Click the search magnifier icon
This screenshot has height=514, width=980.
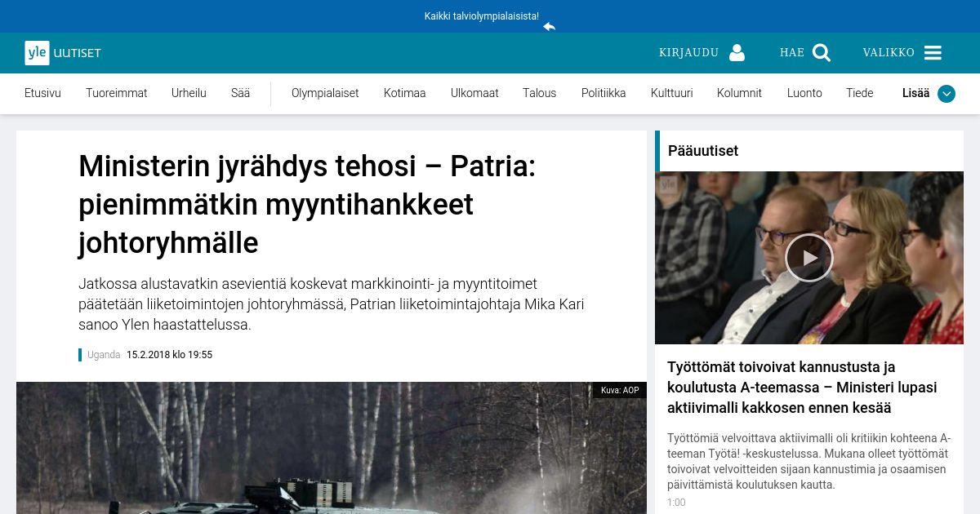click(x=822, y=53)
